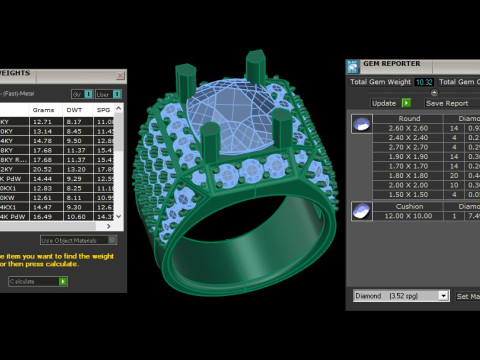Select the 14.78 grams cell
This screenshot has height=360, width=480.
coord(46,141)
